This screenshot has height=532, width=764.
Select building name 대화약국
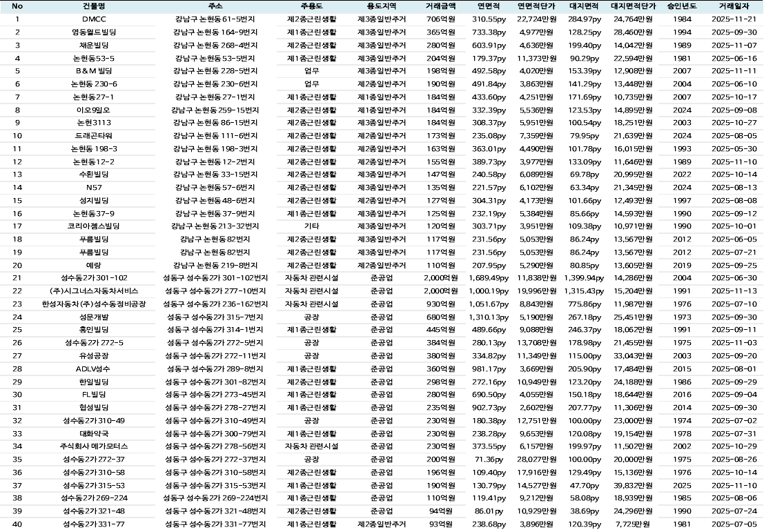pyautogui.click(x=94, y=433)
